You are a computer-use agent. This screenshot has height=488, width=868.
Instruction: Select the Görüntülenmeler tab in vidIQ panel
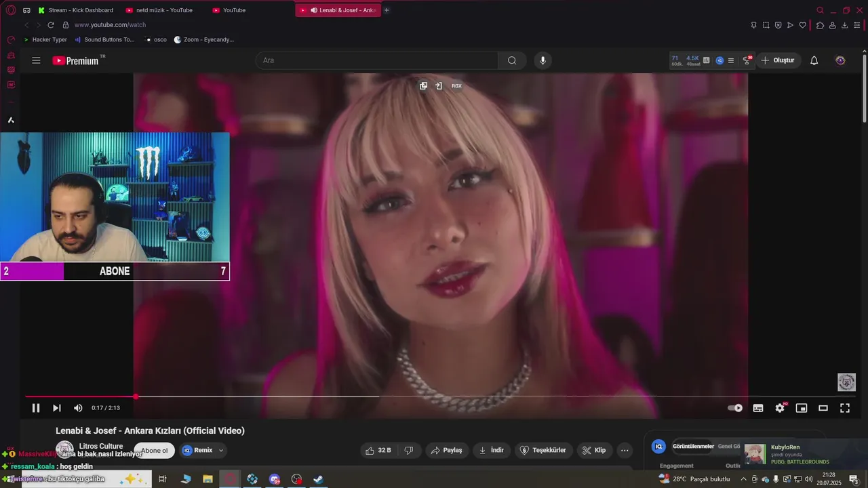(x=693, y=446)
